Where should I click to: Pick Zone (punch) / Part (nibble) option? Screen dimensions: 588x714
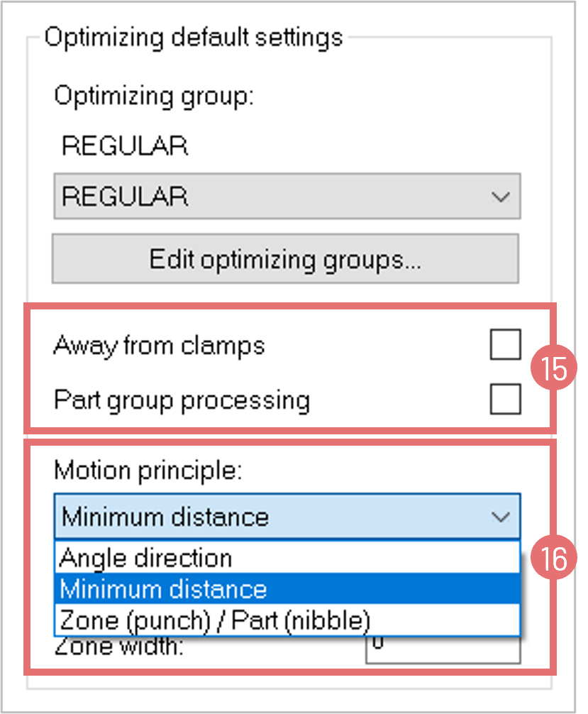214,620
